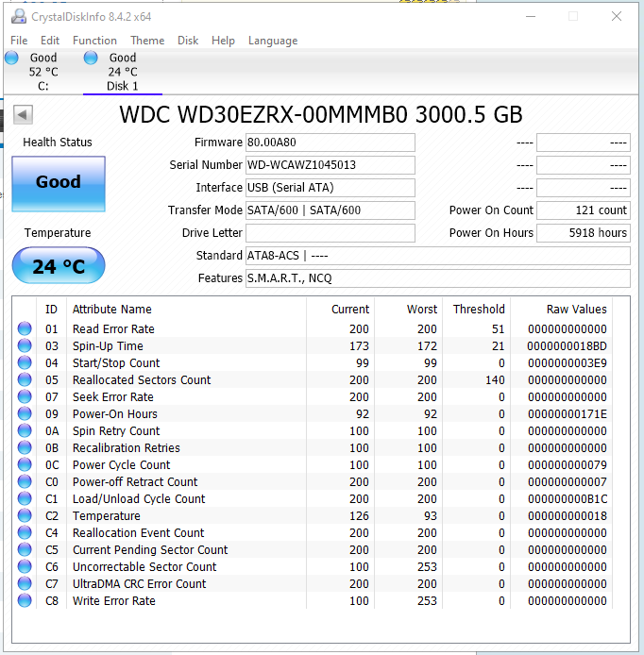Image resolution: width=644 pixels, height=655 pixels.
Task: Click the Read Error Rate status orb
Action: point(25,329)
